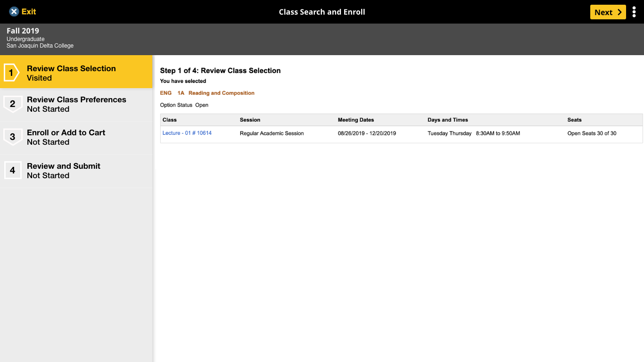Click the yellow highlighted step indicator
This screenshot has height=362, width=644.
(x=76, y=72)
